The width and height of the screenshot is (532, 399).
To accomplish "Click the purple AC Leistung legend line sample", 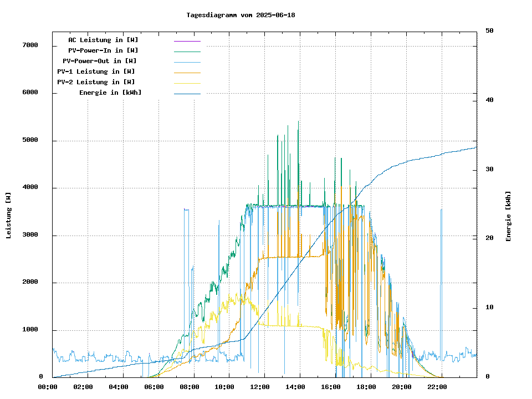I will 187,41.
